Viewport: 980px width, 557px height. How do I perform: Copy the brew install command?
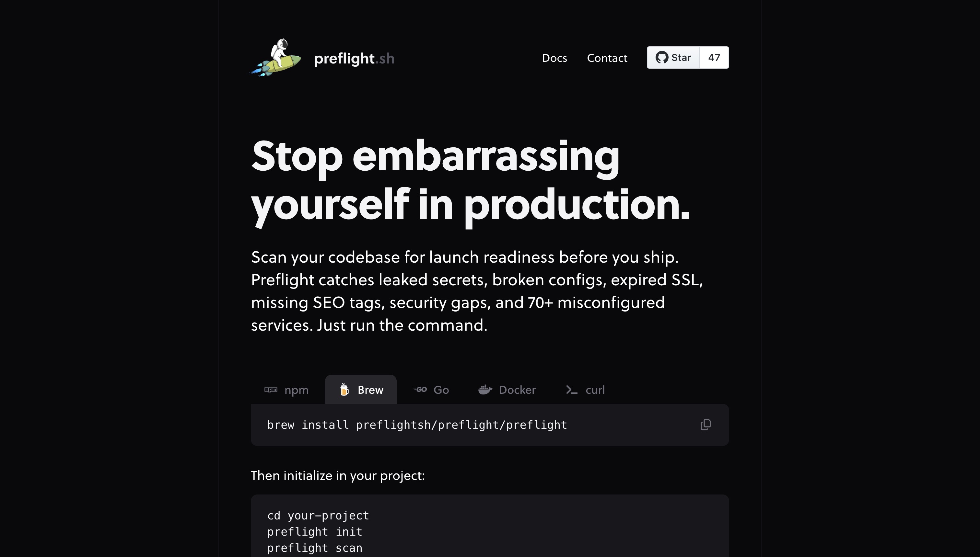pos(706,425)
